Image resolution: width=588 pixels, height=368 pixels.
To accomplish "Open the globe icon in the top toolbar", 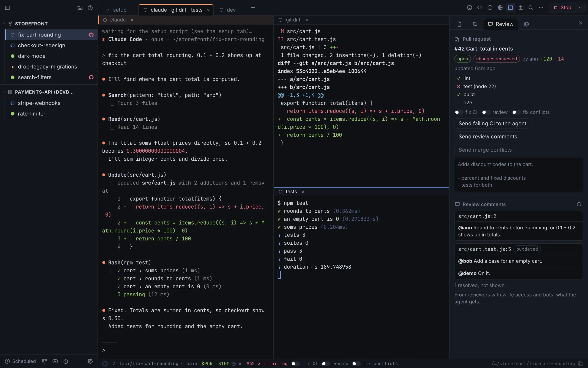I will (x=500, y=8).
